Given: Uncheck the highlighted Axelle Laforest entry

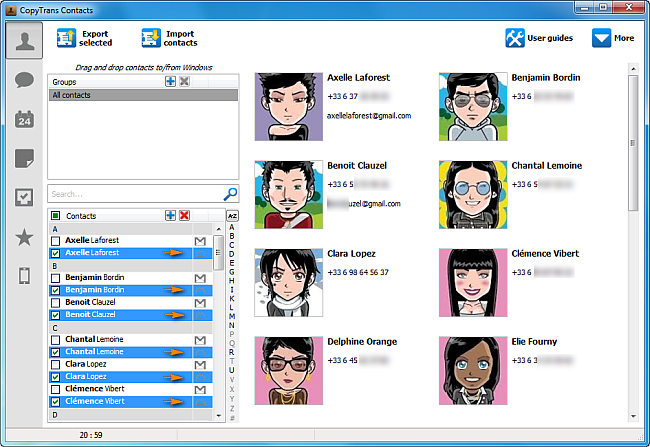Looking at the screenshot, I should 55,253.
